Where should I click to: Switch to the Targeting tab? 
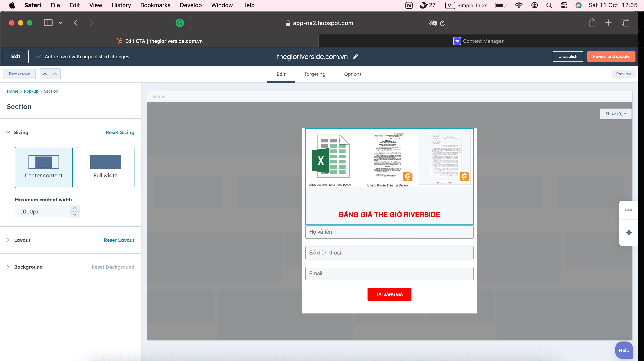(315, 74)
